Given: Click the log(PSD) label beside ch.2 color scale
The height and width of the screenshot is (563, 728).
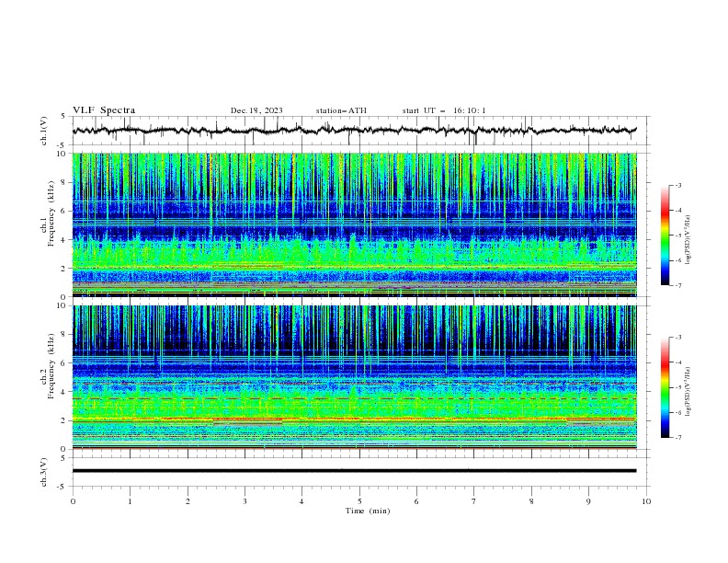Looking at the screenshot, I should click(688, 391).
